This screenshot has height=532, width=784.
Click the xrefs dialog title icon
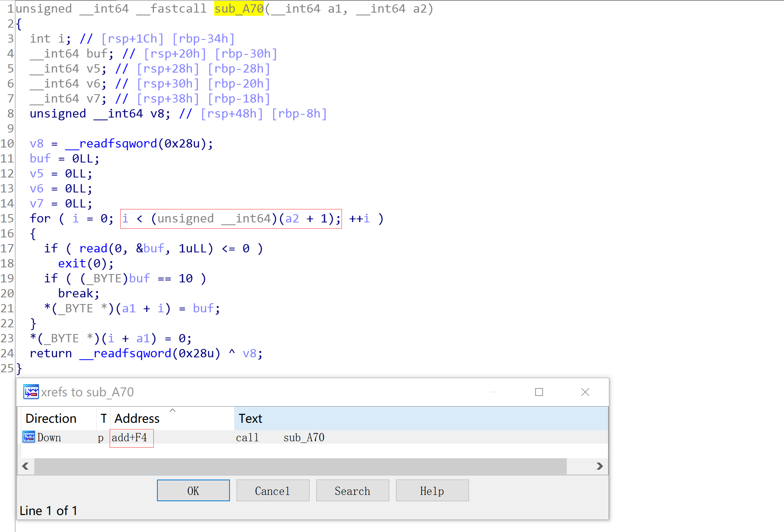coord(31,392)
